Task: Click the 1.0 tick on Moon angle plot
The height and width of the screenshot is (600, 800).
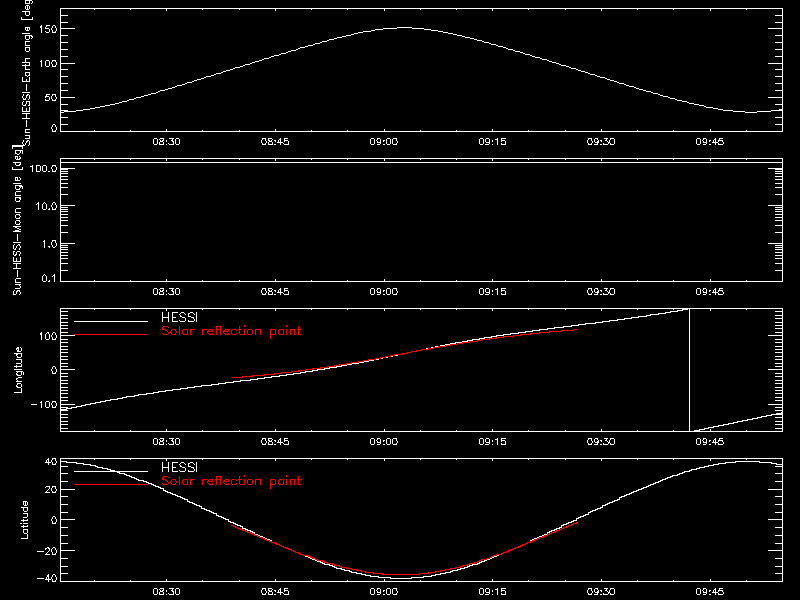Action: (x=49, y=244)
